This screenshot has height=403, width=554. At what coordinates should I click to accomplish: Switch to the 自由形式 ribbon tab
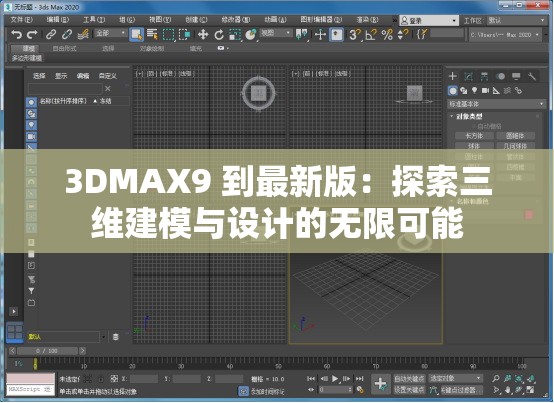(x=64, y=48)
